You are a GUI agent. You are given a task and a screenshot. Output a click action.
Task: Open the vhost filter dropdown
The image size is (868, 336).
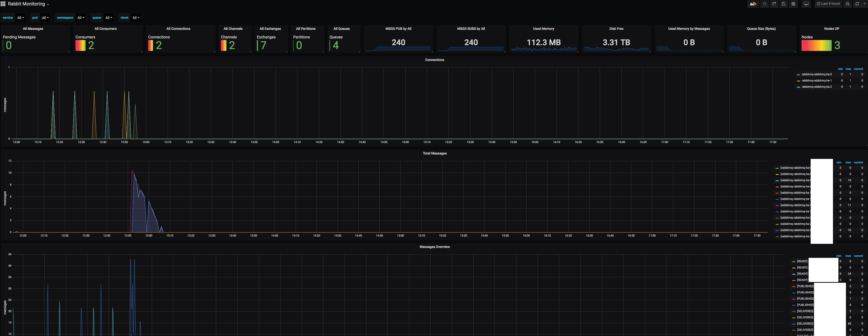coord(136,17)
